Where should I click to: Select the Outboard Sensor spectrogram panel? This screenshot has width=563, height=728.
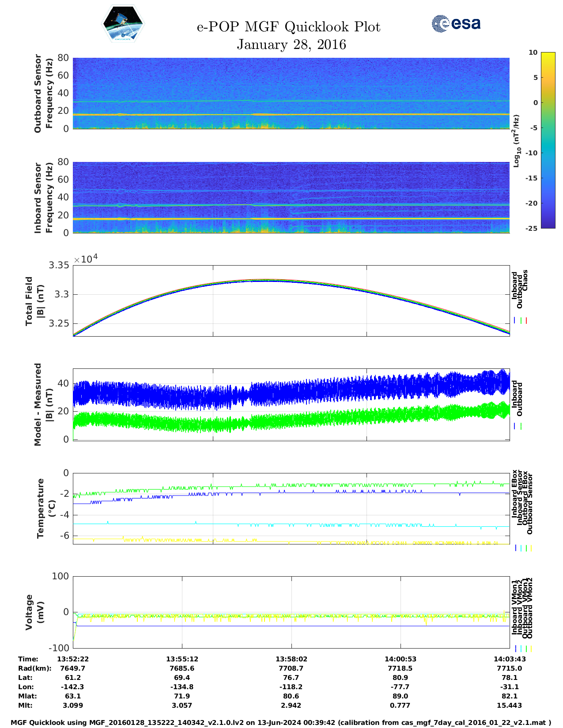(x=291, y=93)
